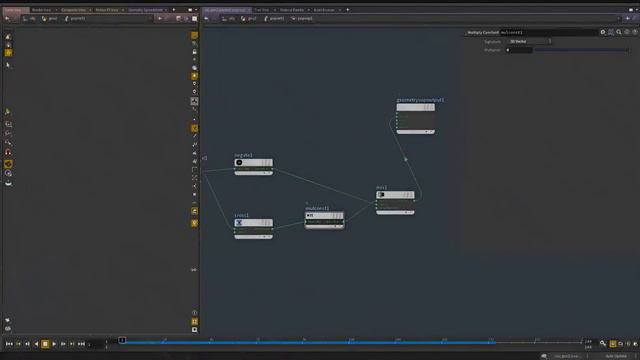The image size is (640, 360).
Task: Toggle the lock icon in viewport right toolbar
Action: coord(195,52)
